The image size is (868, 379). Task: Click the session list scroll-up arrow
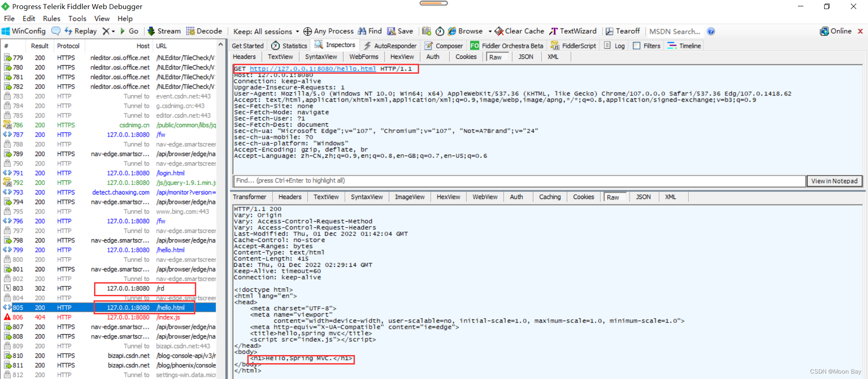tap(221, 44)
